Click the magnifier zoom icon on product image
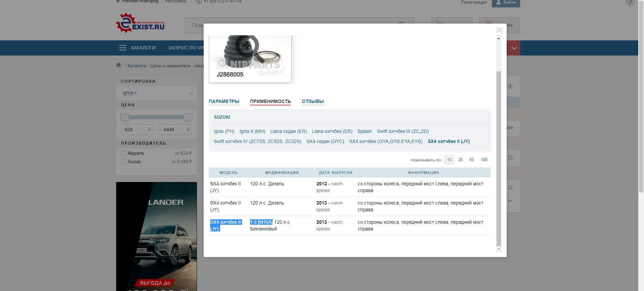Image resolution: width=644 pixels, height=291 pixels. pyautogui.click(x=247, y=45)
